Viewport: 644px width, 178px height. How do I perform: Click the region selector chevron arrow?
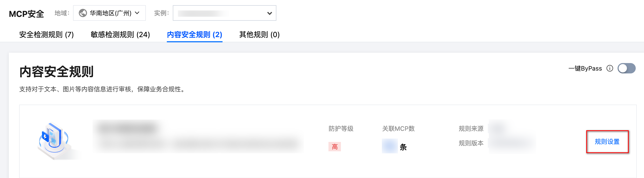point(137,13)
